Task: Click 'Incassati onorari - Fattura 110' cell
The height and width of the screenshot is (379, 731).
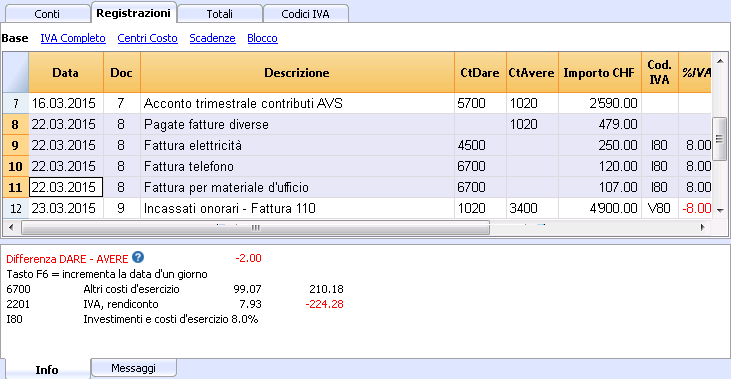Action: pyautogui.click(x=297, y=208)
